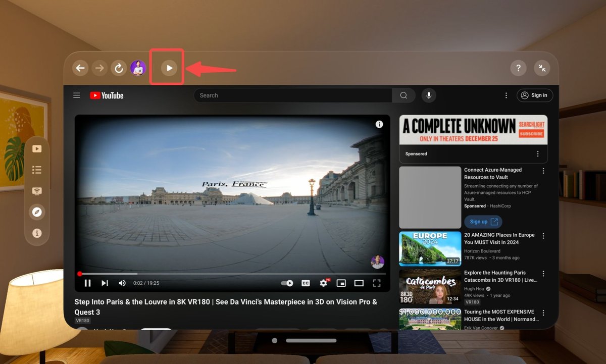Viewport: 606px width, 364px height.
Task: Click the '0:02 / 19:25' time display
Action: (x=146, y=283)
